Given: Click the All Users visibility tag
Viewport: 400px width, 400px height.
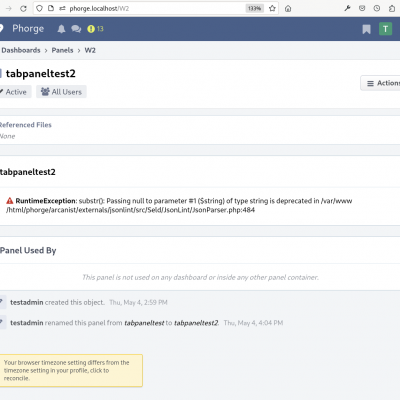Looking at the screenshot, I should (x=61, y=92).
